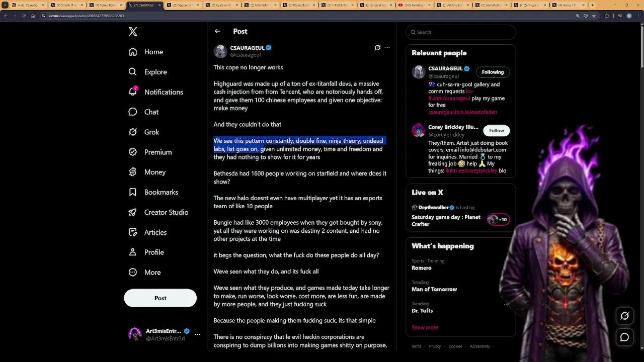Click the Terms footer link
Screen dimensions: 644x362
(x=416, y=346)
